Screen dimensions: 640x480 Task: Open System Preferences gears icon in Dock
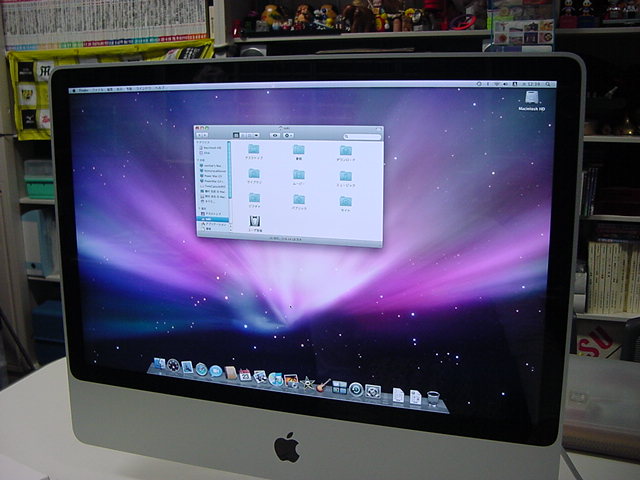coord(373,392)
